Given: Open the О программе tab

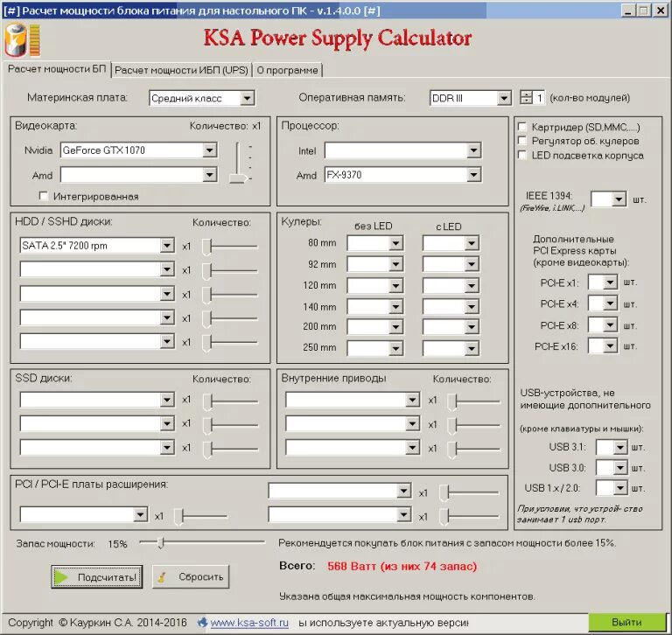Looking at the screenshot, I should [287, 70].
